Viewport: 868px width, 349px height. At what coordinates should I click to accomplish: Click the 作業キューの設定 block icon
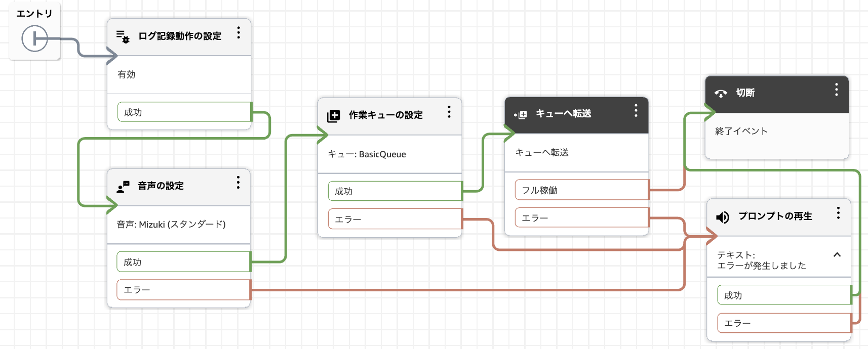click(x=333, y=116)
